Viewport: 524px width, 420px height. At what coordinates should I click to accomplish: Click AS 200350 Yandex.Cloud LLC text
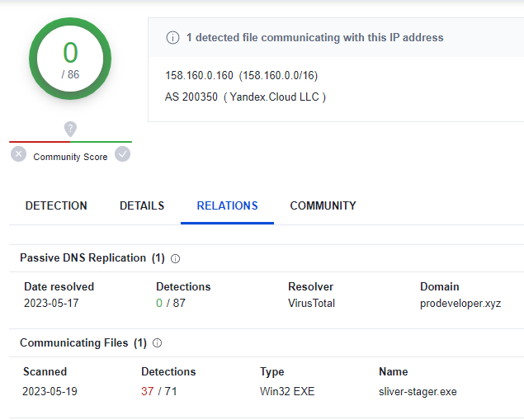(245, 97)
